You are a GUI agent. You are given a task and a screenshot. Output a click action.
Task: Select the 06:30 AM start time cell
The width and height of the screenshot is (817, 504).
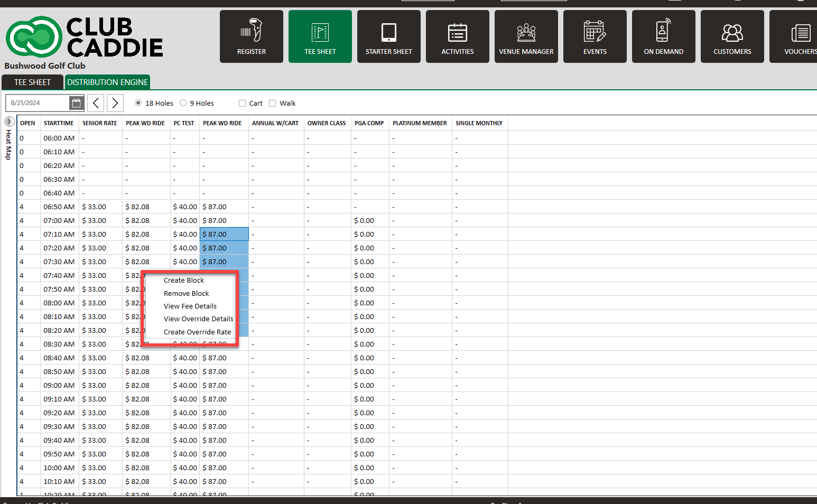pyautogui.click(x=59, y=180)
